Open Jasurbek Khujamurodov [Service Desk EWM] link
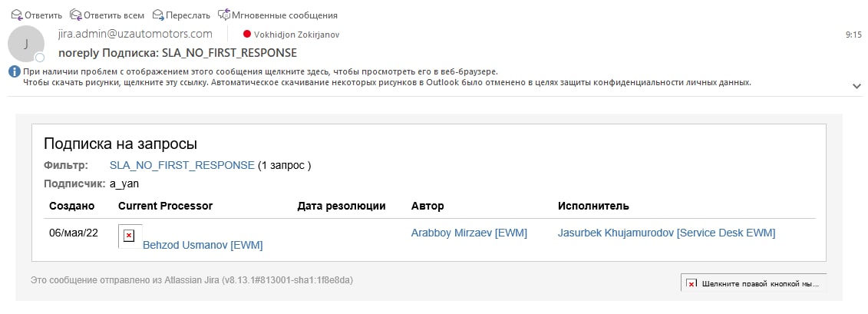 (666, 233)
